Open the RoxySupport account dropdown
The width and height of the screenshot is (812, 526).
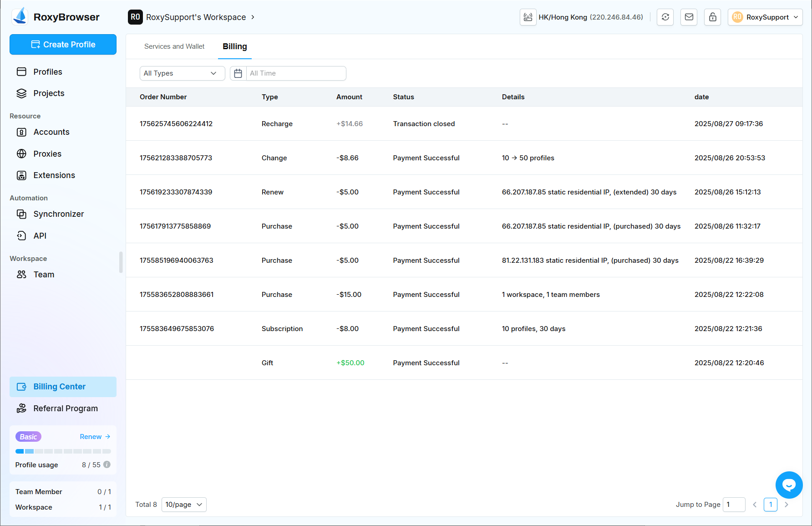[765, 17]
